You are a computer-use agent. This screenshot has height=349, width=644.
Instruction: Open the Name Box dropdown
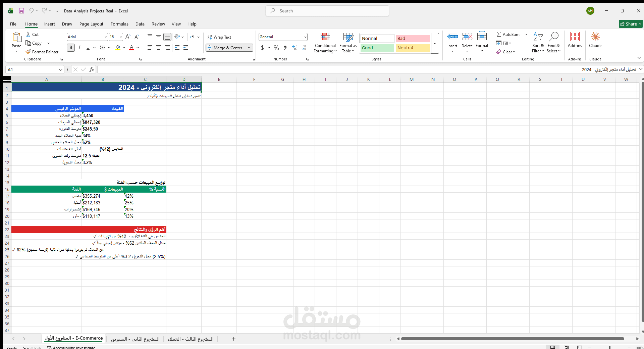[x=60, y=70]
